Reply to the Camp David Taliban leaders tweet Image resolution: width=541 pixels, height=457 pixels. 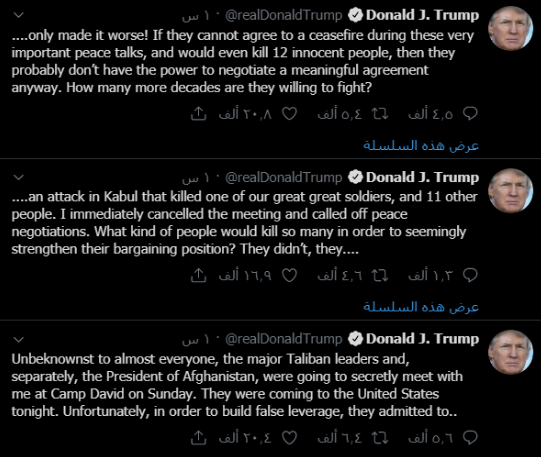pos(470,437)
